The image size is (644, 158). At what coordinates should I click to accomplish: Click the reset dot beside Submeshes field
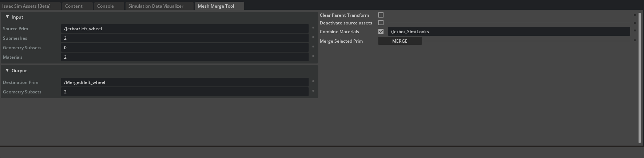click(313, 37)
